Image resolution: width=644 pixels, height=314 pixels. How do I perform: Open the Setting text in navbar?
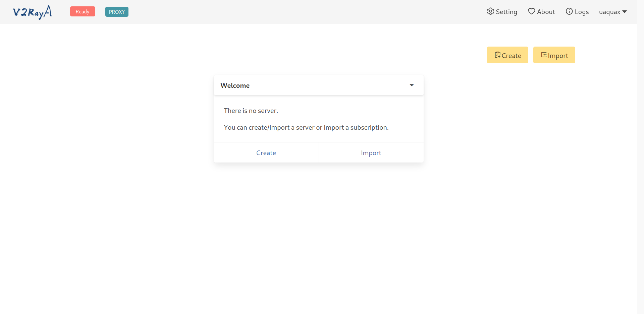pos(506,12)
